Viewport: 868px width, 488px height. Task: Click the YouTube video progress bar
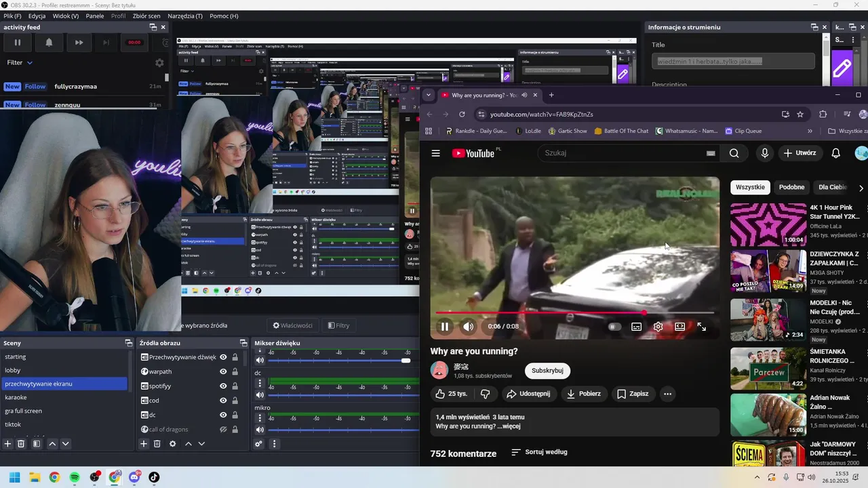pos(575,312)
